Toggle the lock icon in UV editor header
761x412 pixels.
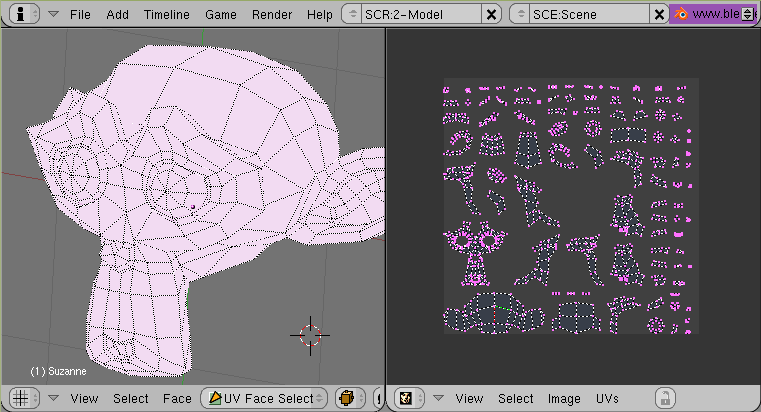coord(665,398)
